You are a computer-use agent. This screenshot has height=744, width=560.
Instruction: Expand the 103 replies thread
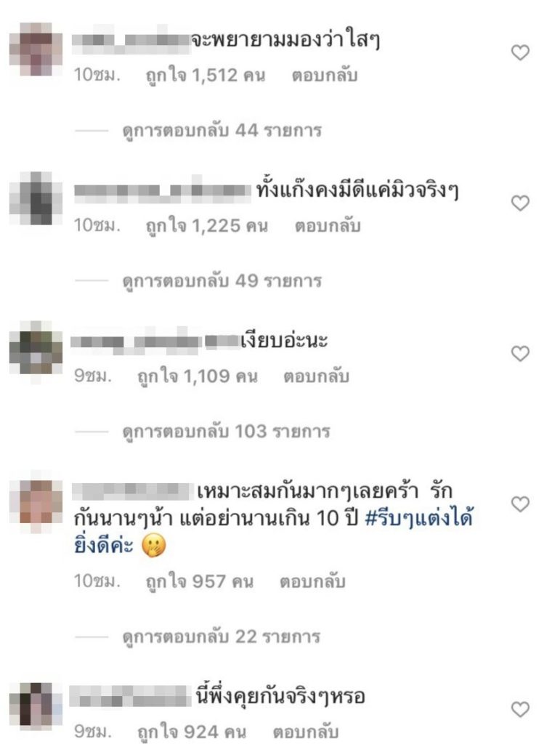point(226,432)
